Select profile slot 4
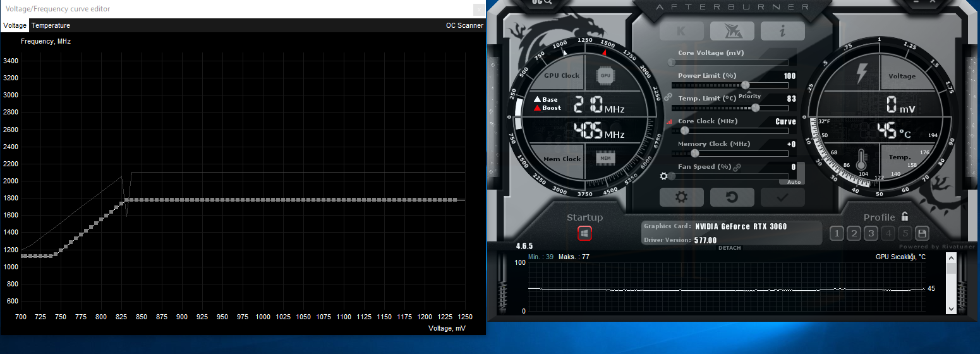 point(888,234)
